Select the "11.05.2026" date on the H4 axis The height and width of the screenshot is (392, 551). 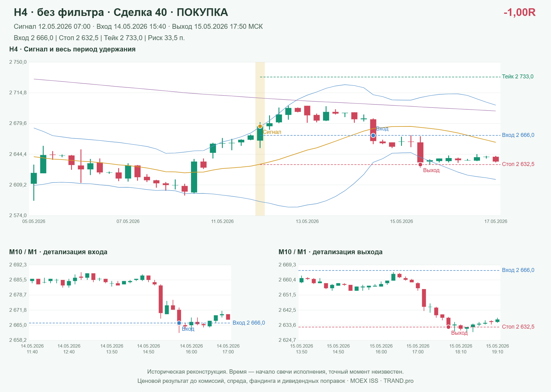tap(222, 221)
